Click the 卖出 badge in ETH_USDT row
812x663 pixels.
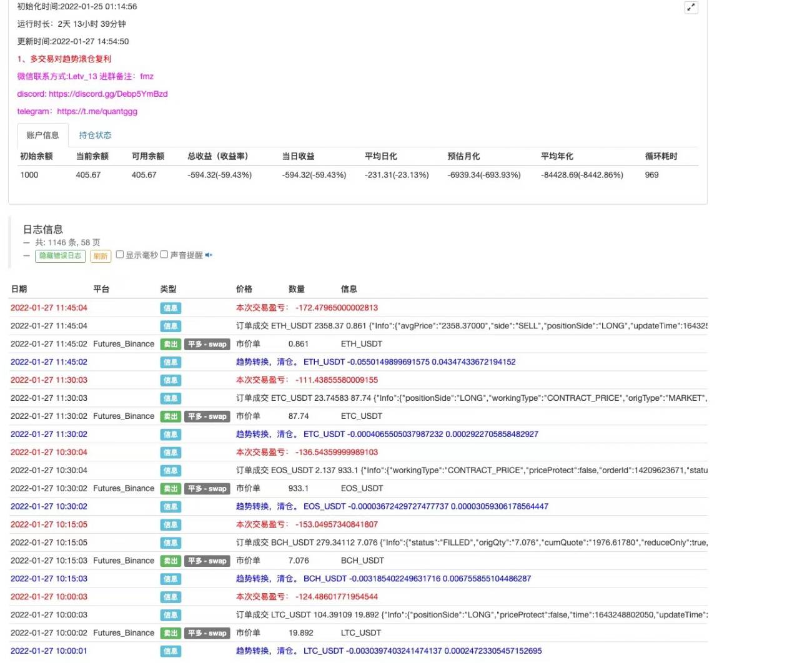(171, 344)
